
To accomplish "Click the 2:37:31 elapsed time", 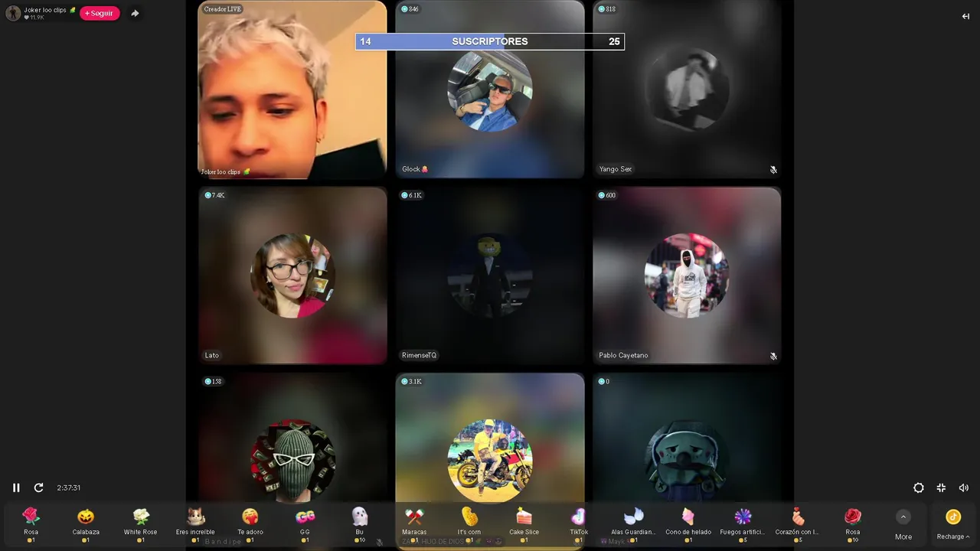I will click(x=68, y=487).
